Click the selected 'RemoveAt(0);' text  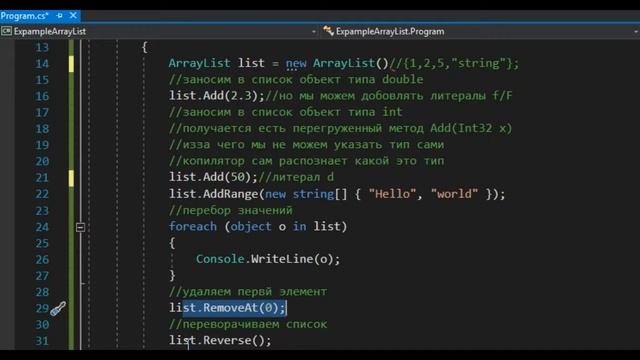(244, 308)
